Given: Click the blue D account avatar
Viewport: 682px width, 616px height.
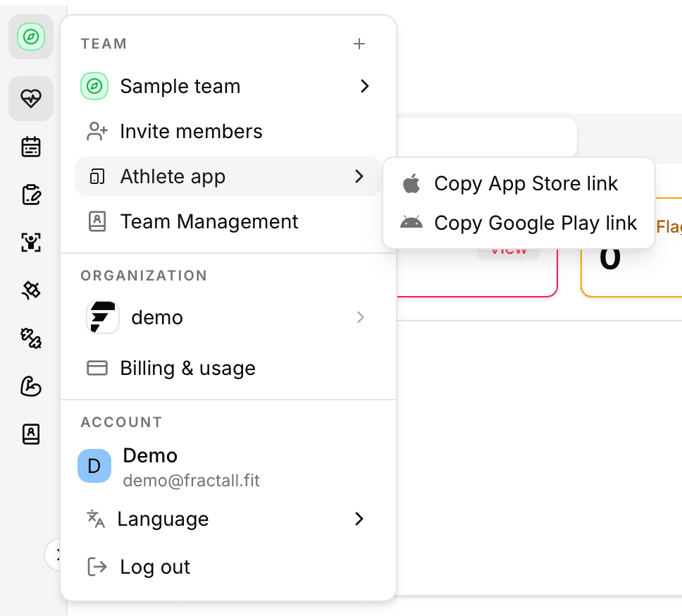Looking at the screenshot, I should (x=94, y=466).
